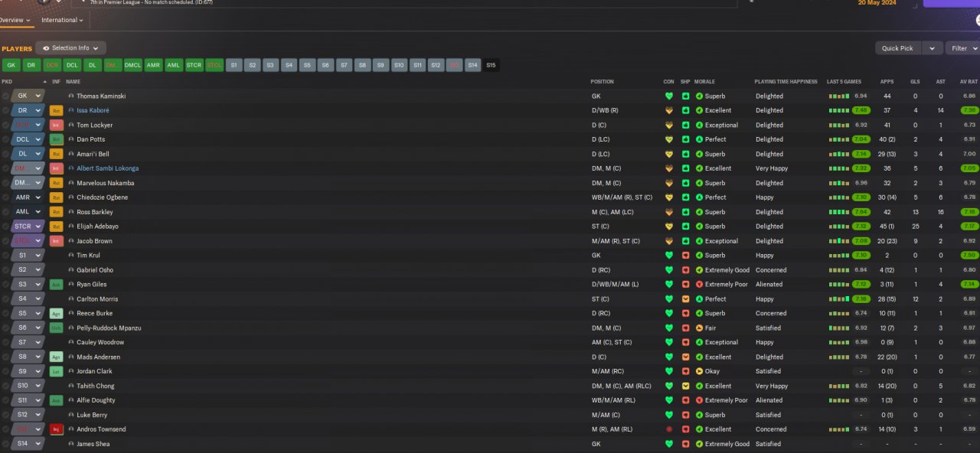Click Ross Barkley's 7.64 last-five rating pill
Screen dimensions: 980x453
pyautogui.click(x=861, y=212)
